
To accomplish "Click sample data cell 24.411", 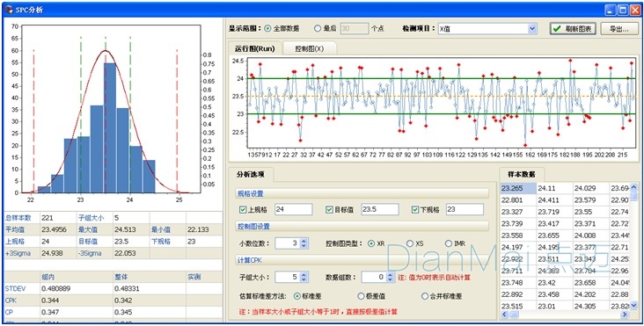I will point(554,200).
